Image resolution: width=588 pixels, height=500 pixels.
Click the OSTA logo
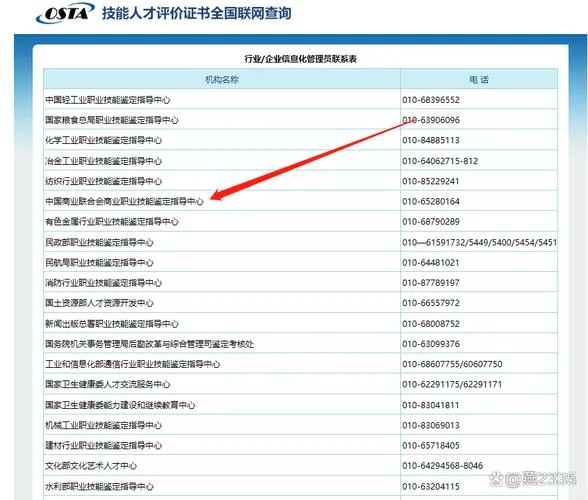64,13
